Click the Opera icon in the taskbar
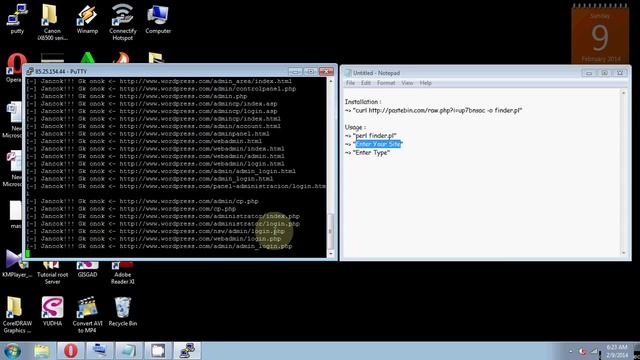 (71, 351)
